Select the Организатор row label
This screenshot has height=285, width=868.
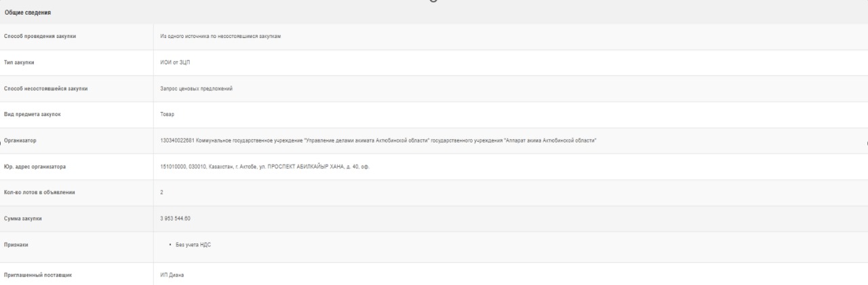21,140
